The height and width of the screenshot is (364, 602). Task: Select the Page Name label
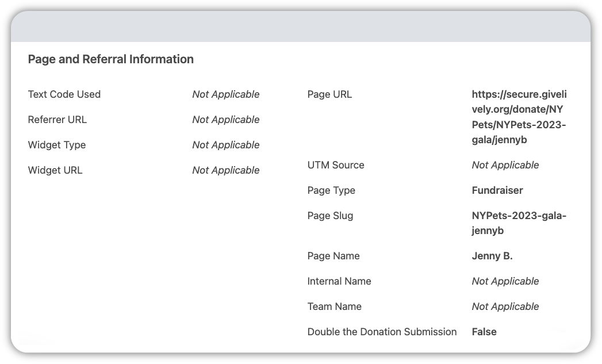click(x=333, y=256)
